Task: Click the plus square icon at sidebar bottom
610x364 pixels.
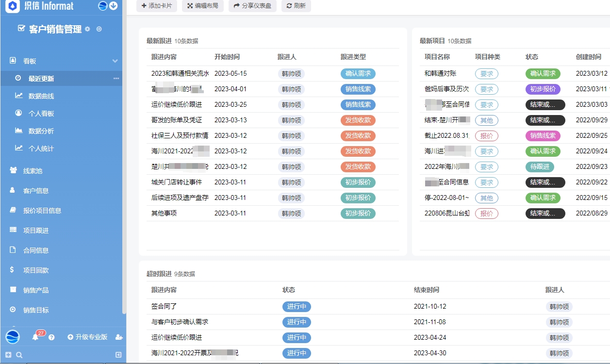Action: click(8, 355)
